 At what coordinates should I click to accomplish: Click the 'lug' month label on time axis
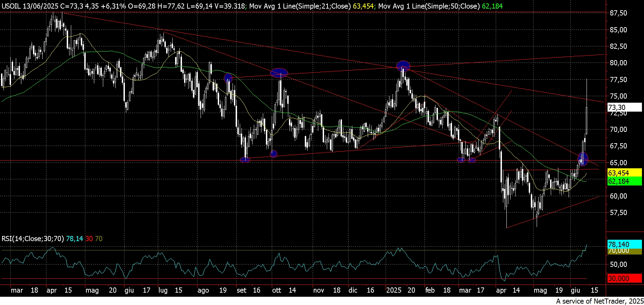[163, 290]
